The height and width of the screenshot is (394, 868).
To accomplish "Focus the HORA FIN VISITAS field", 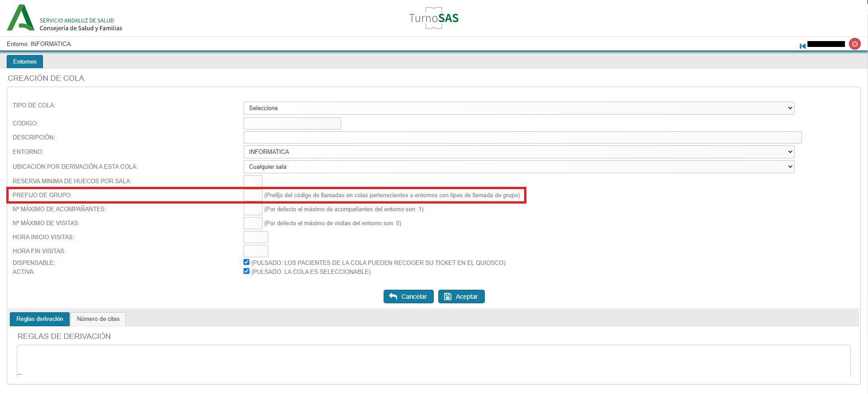I will coord(256,251).
